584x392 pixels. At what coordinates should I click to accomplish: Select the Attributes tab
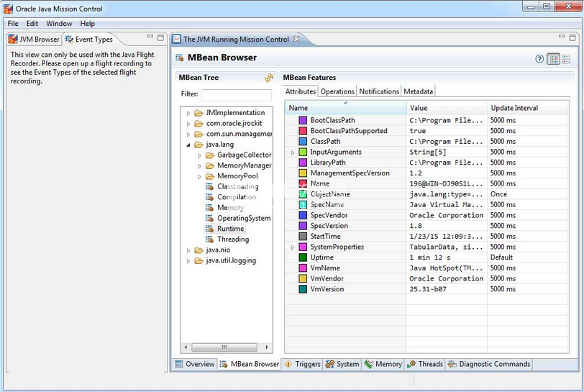tap(301, 91)
